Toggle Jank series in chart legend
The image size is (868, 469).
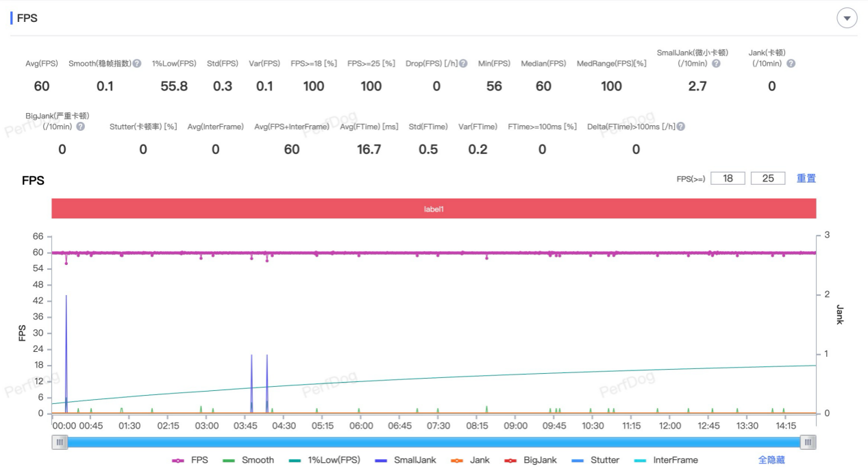pyautogui.click(x=471, y=460)
